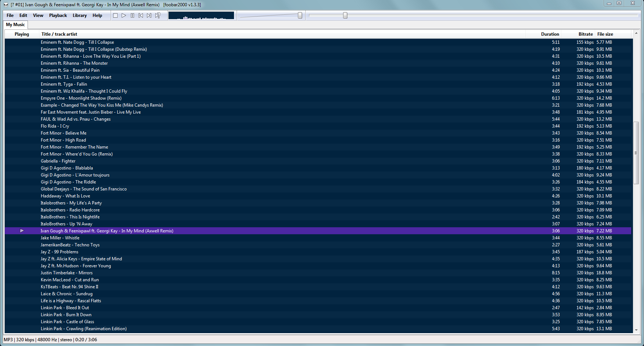The image size is (644, 346).
Task: Select Jake Miller - Whistle
Action: pyautogui.click(x=318, y=238)
